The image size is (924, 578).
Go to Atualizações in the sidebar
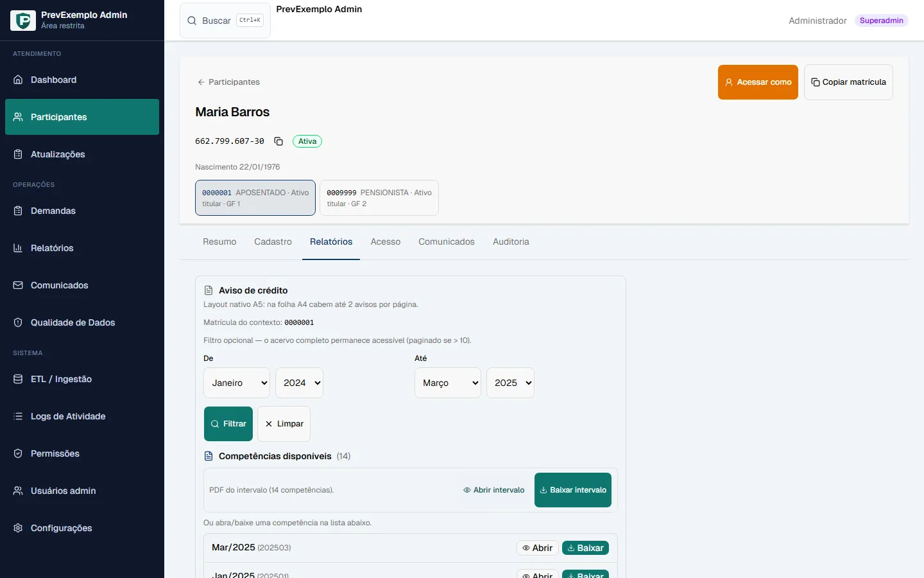pos(82,154)
